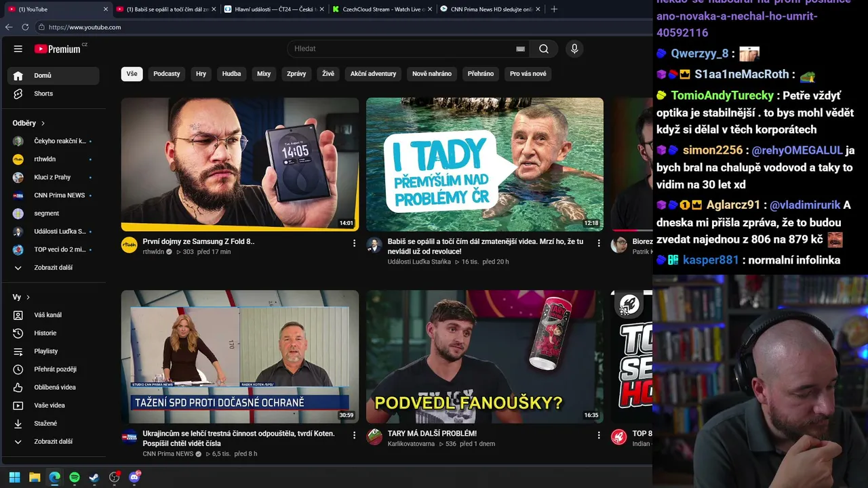View site info via the lock icon
The image size is (868, 488).
[41, 27]
